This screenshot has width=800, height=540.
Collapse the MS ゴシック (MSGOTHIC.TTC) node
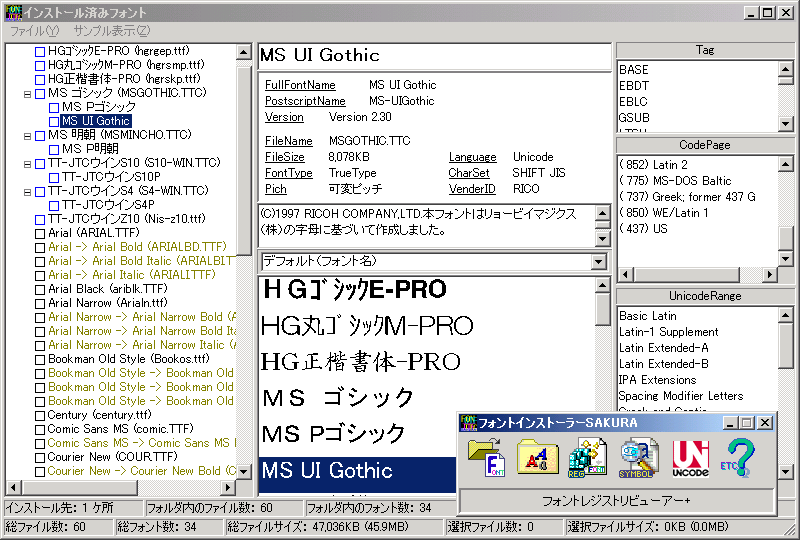(x=27, y=94)
